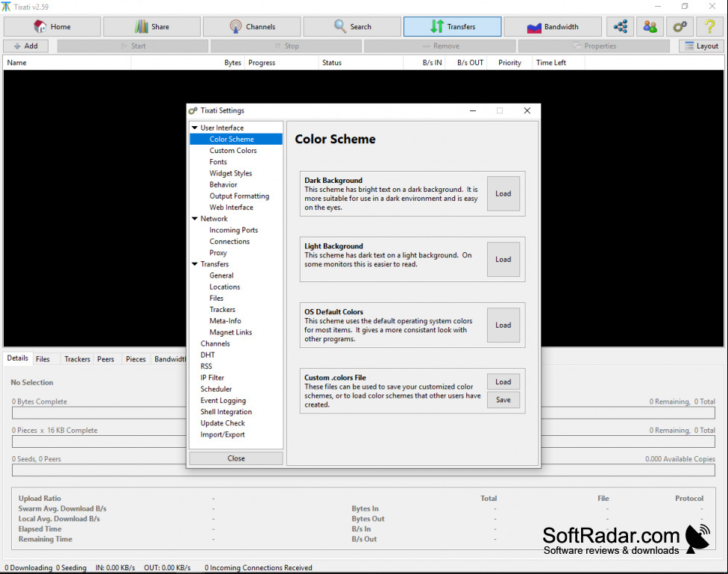728x574 pixels.
Task: Collapse the User Interface tree section
Action: click(x=195, y=128)
